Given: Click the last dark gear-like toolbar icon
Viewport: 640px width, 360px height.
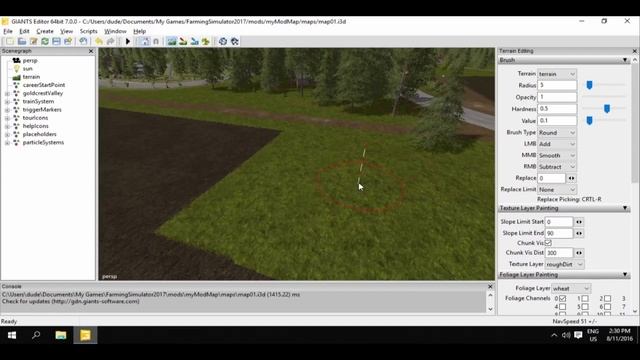Looking at the screenshot, I should [235, 41].
